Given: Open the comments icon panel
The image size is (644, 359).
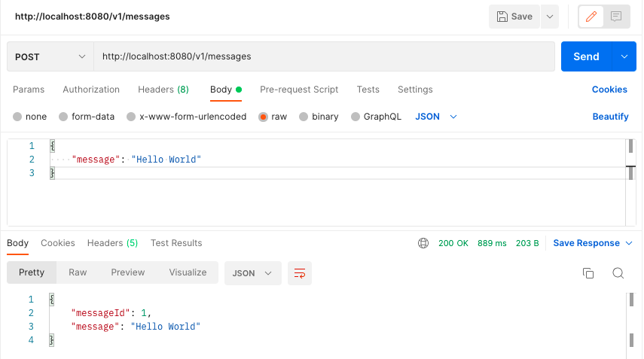Looking at the screenshot, I should click(616, 17).
